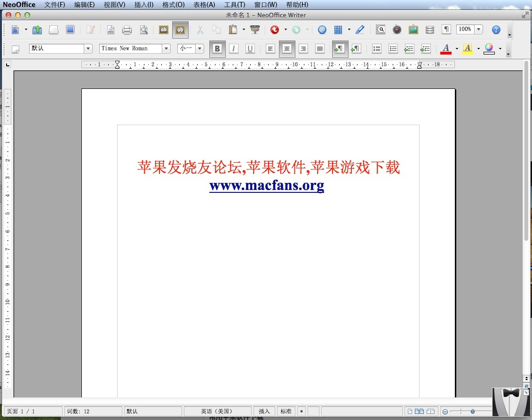The width and height of the screenshot is (532, 420).
Task: Toggle AutoSpellcheck with the underlined ab icon
Action: pos(180,30)
